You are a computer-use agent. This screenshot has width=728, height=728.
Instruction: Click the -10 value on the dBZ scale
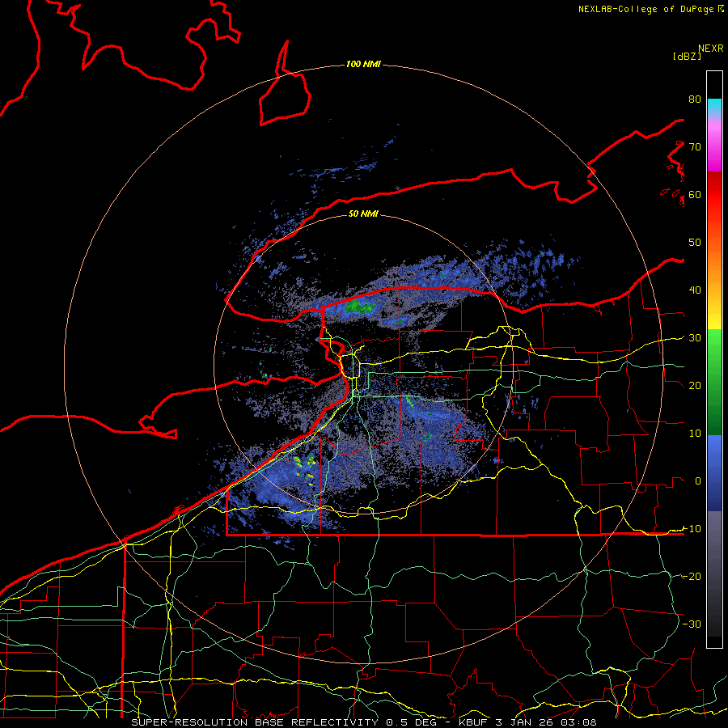(692, 528)
